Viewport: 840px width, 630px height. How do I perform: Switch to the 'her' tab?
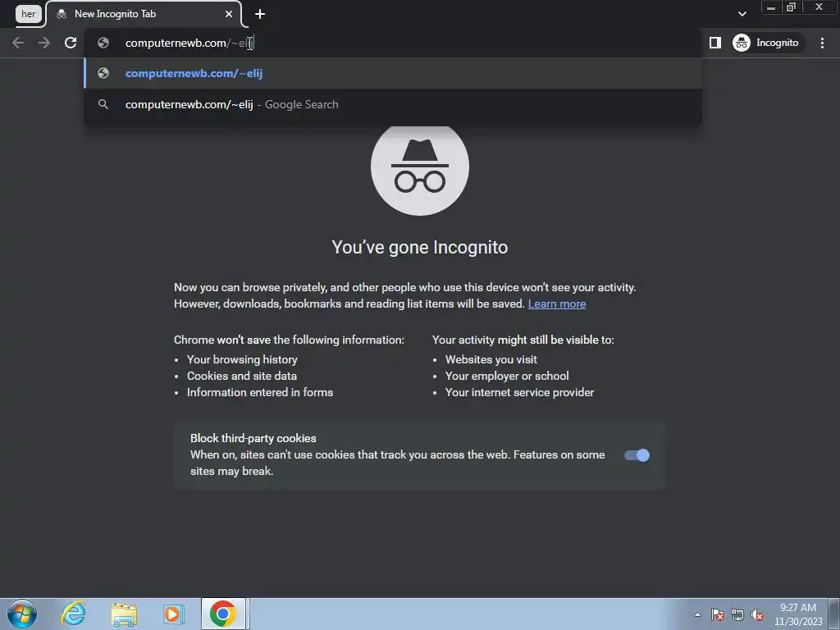pyautogui.click(x=29, y=14)
